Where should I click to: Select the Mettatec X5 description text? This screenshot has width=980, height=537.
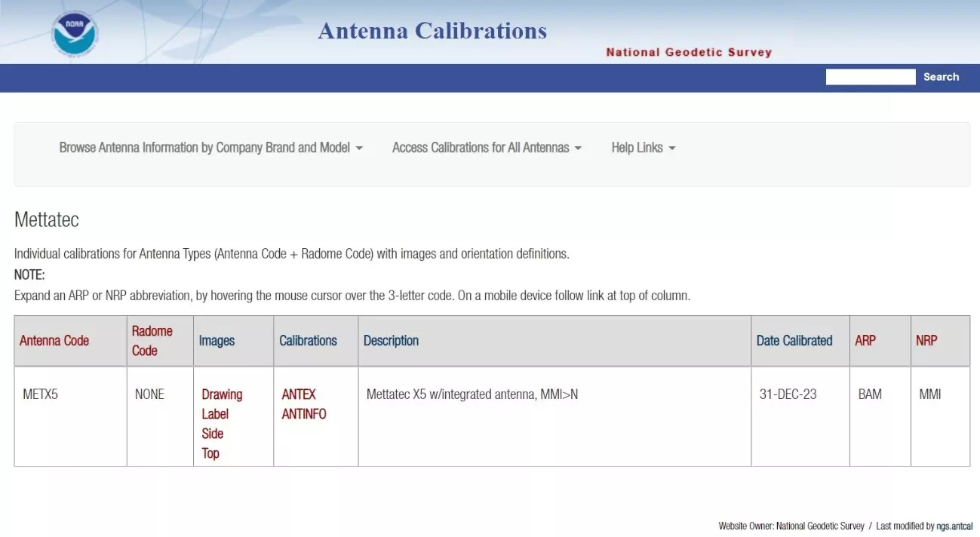point(472,394)
